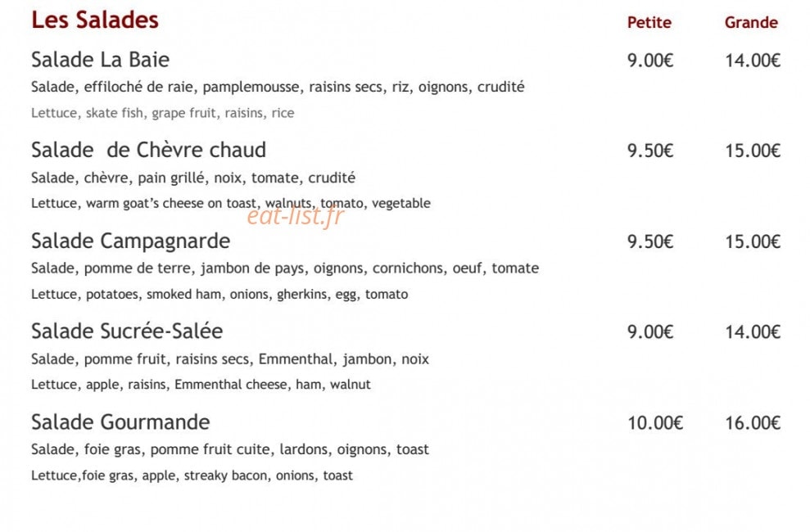Select the Salade Campagnarde title
Screen dimensions: 810x532
coord(130,241)
